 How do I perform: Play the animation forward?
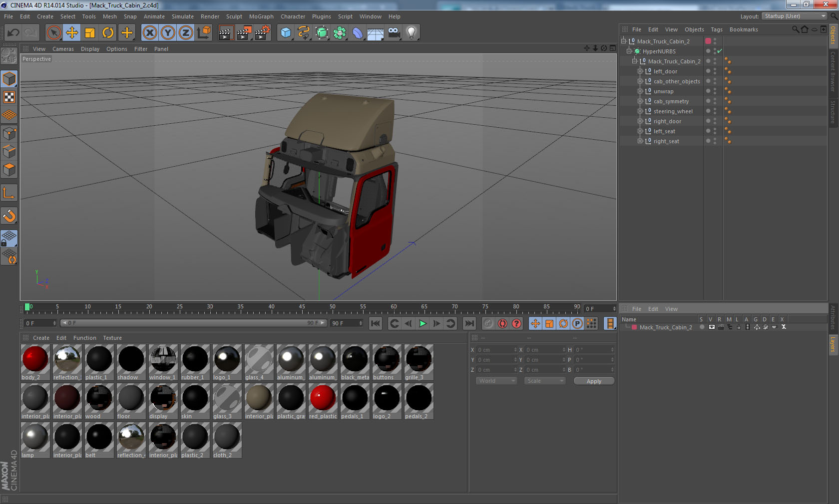point(422,323)
